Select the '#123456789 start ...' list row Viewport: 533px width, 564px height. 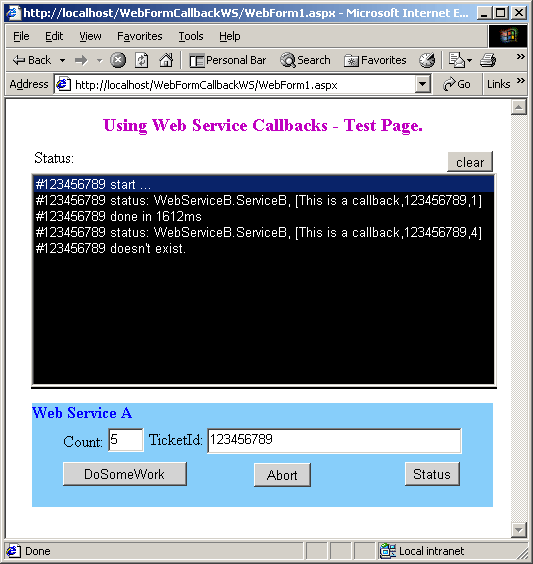tap(264, 184)
